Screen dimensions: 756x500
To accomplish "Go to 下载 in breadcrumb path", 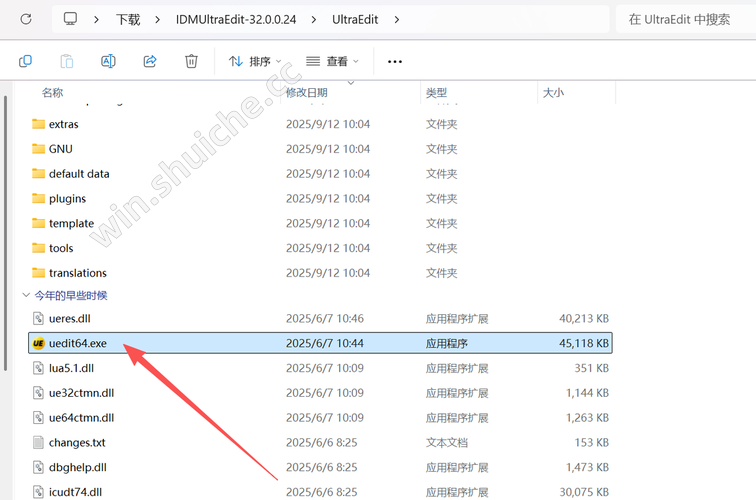I will pyautogui.click(x=128, y=20).
